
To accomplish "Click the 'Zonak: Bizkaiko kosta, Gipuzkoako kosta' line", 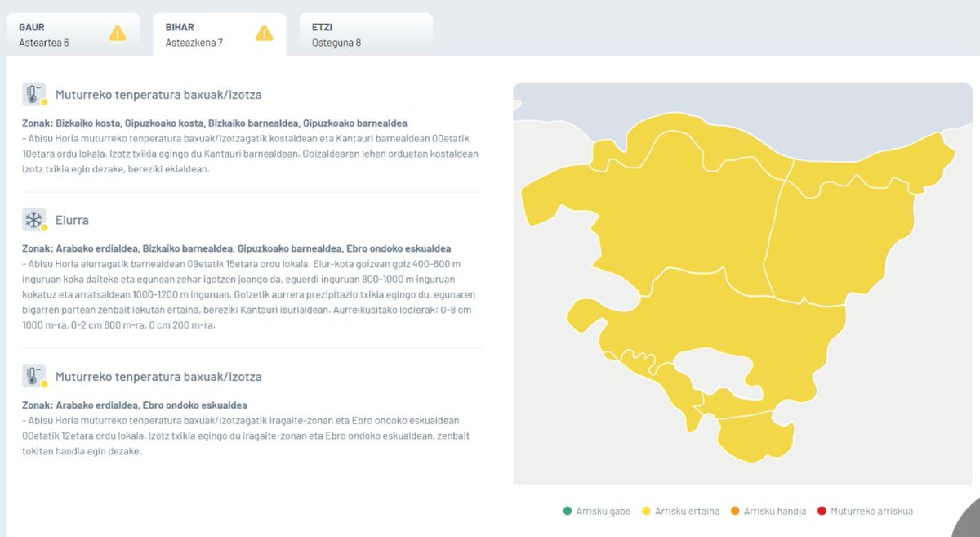I will coord(215,123).
